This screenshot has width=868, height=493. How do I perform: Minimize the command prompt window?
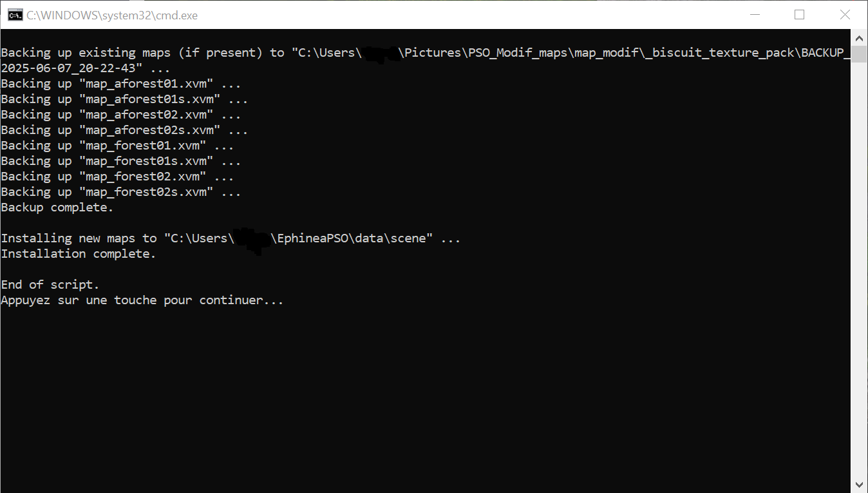pyautogui.click(x=755, y=15)
